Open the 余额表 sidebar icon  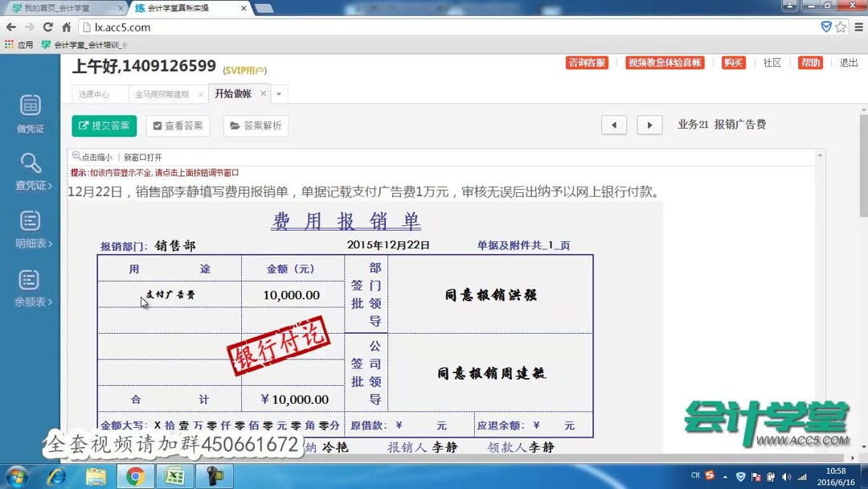click(30, 290)
